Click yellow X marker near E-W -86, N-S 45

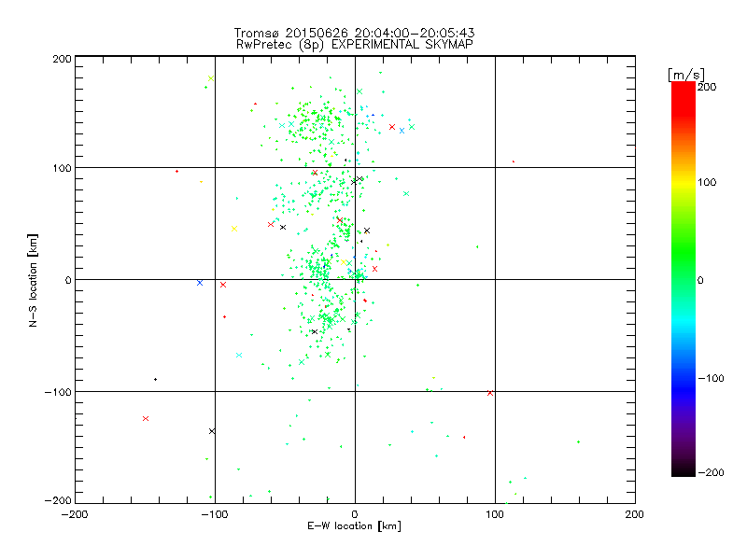click(234, 229)
